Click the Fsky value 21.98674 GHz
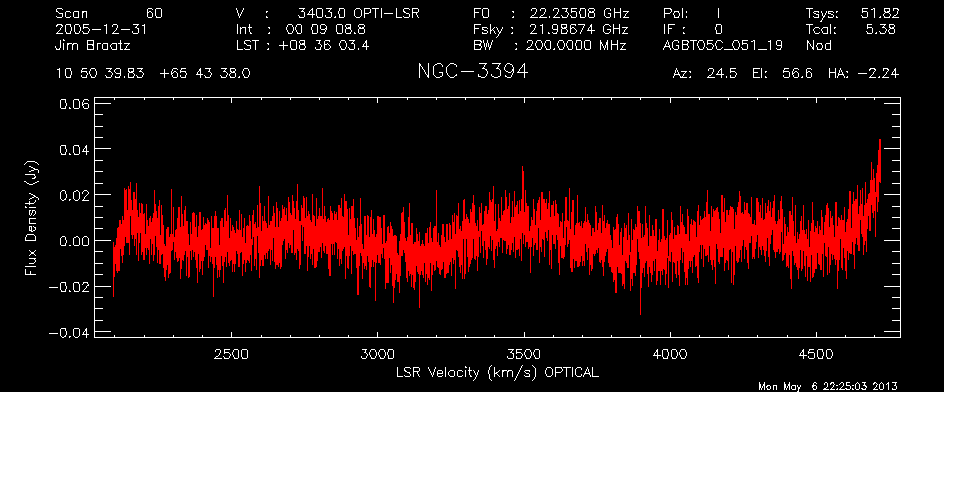Viewport: 962px width, 490px height. (x=579, y=29)
